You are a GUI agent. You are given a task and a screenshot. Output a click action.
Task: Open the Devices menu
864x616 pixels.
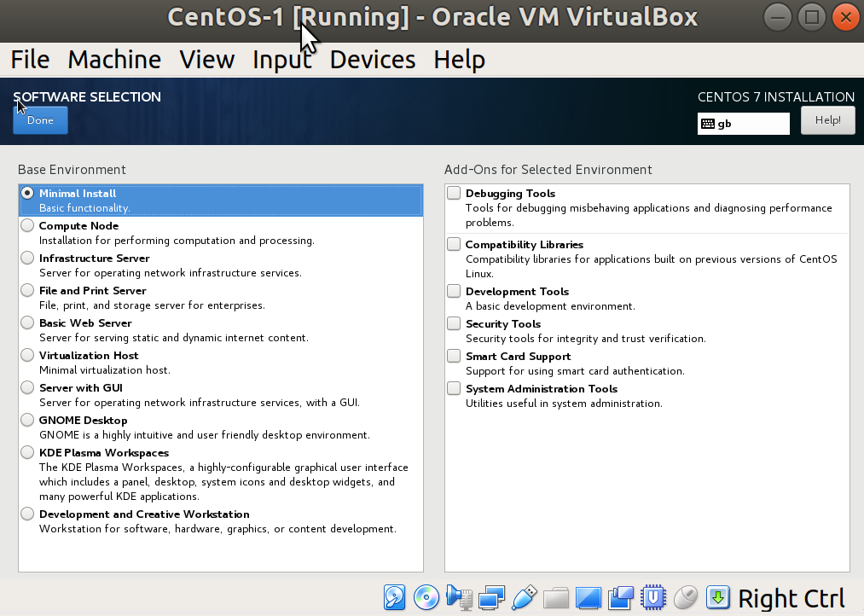(372, 59)
